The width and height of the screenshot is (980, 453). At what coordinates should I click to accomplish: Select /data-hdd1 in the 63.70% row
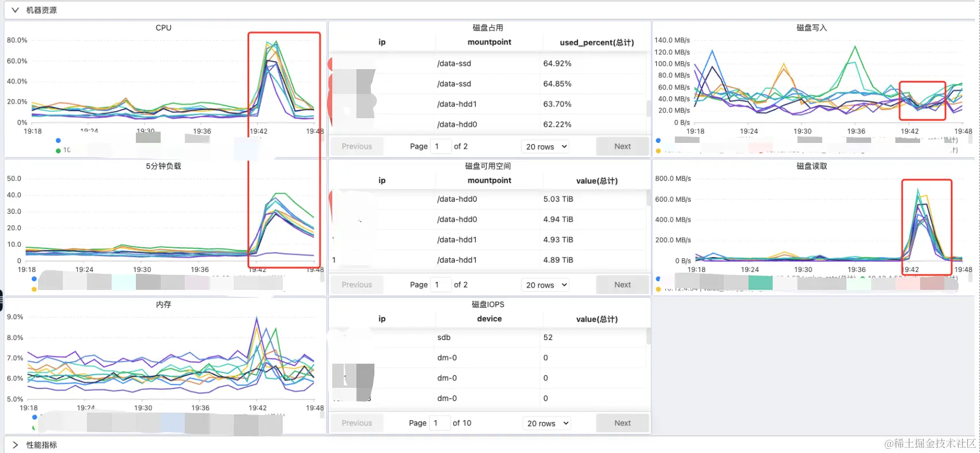(457, 104)
